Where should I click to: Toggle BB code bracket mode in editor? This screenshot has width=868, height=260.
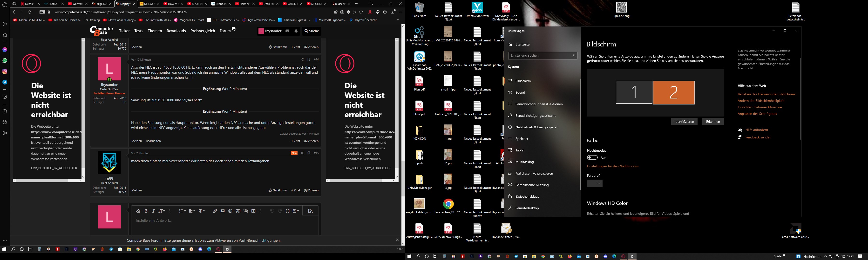[287, 211]
